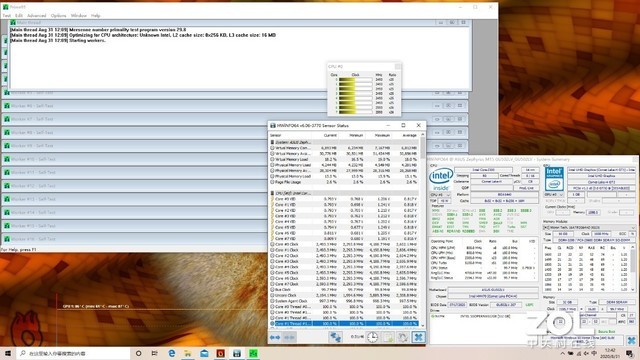Close the Worker #8 child window
This screenshot has height=360, width=640.
(460, 132)
